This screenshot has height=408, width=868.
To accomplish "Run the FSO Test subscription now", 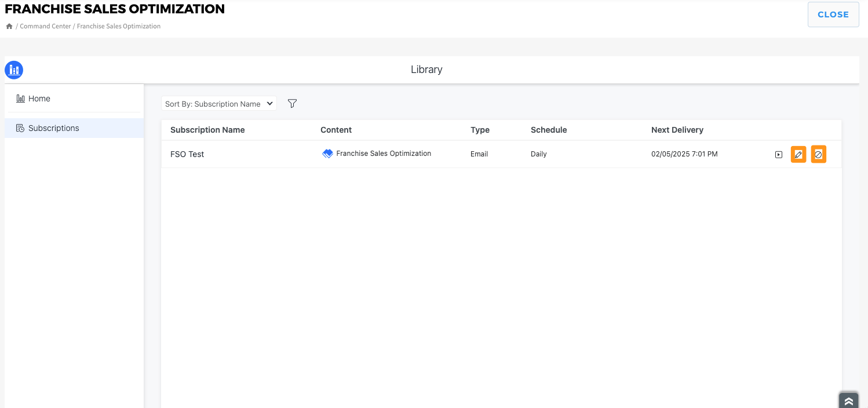I will tap(779, 155).
